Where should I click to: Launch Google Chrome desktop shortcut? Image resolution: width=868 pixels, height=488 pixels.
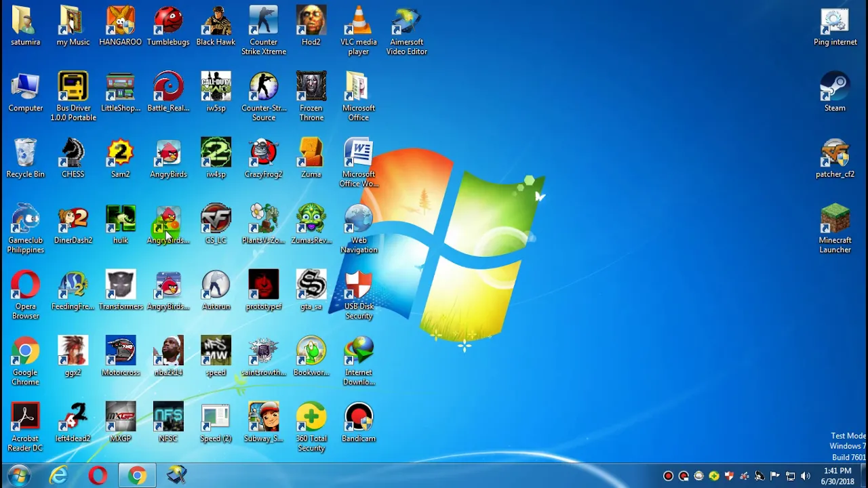pos(25,361)
